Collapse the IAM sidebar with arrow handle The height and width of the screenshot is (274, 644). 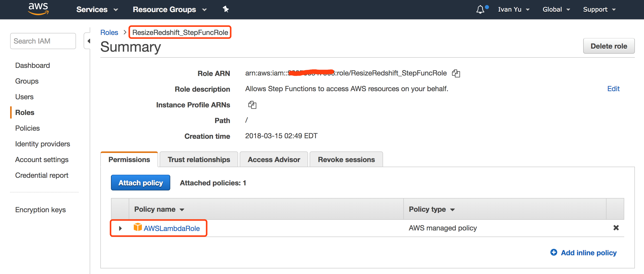pos(88,41)
